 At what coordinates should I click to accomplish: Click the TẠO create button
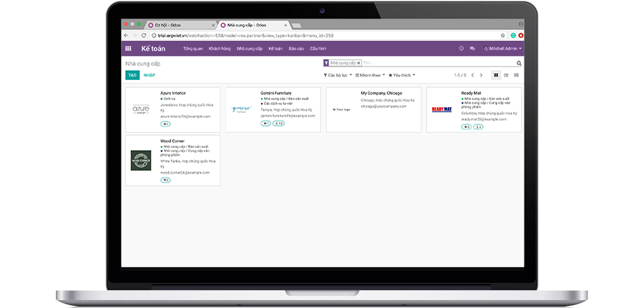coord(132,75)
